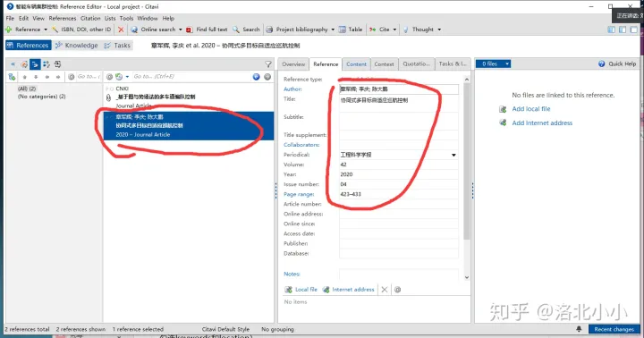
Task: Click the notification bell in status bar
Action: (579, 329)
